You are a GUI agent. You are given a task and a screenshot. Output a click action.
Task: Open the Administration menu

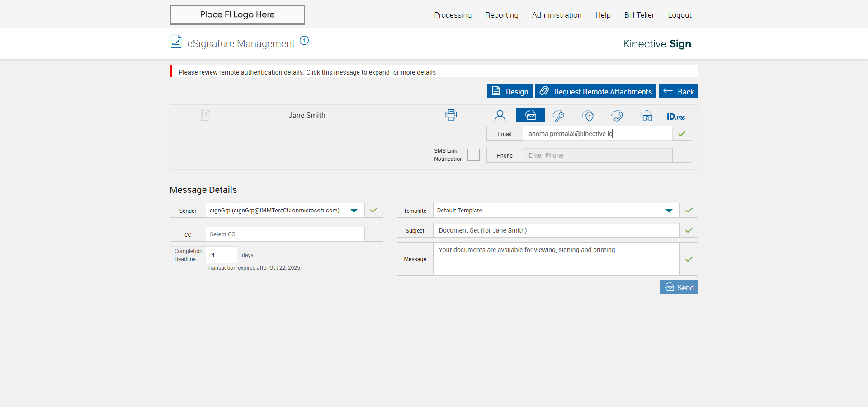[x=557, y=15]
